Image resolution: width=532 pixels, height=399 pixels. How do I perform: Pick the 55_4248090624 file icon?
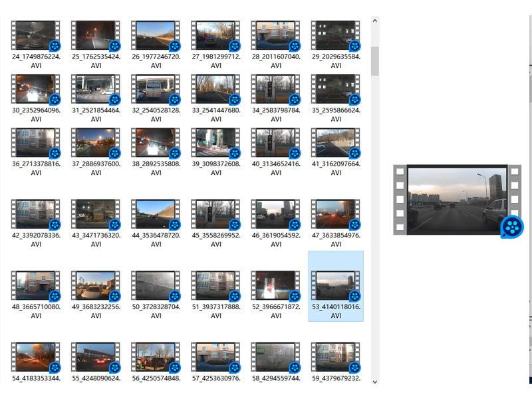click(96, 357)
